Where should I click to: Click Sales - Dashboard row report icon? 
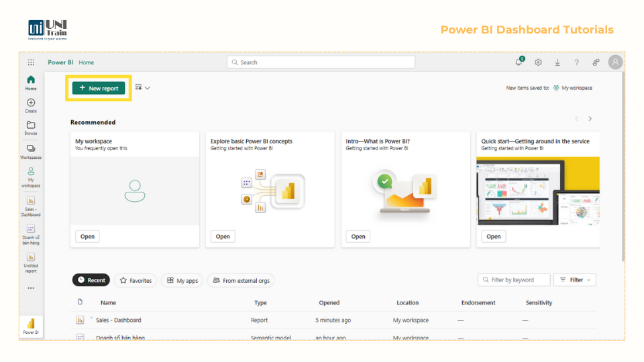(x=80, y=320)
